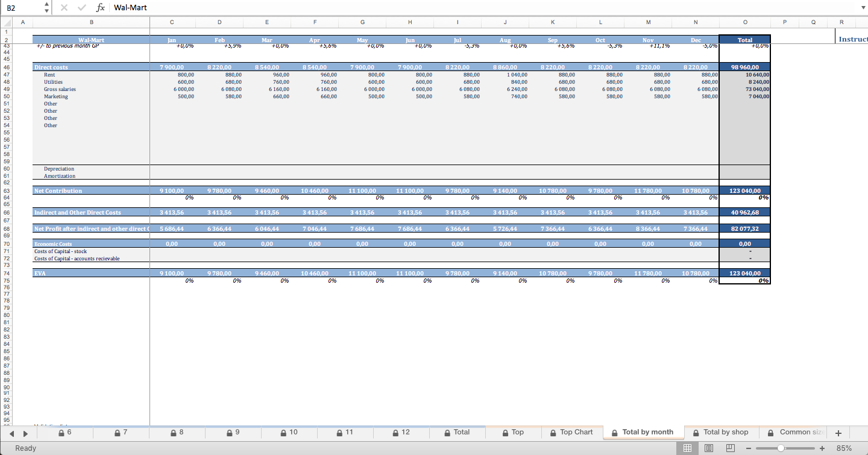Click the EVA row label
Image resolution: width=868 pixels, height=455 pixels.
(40, 273)
